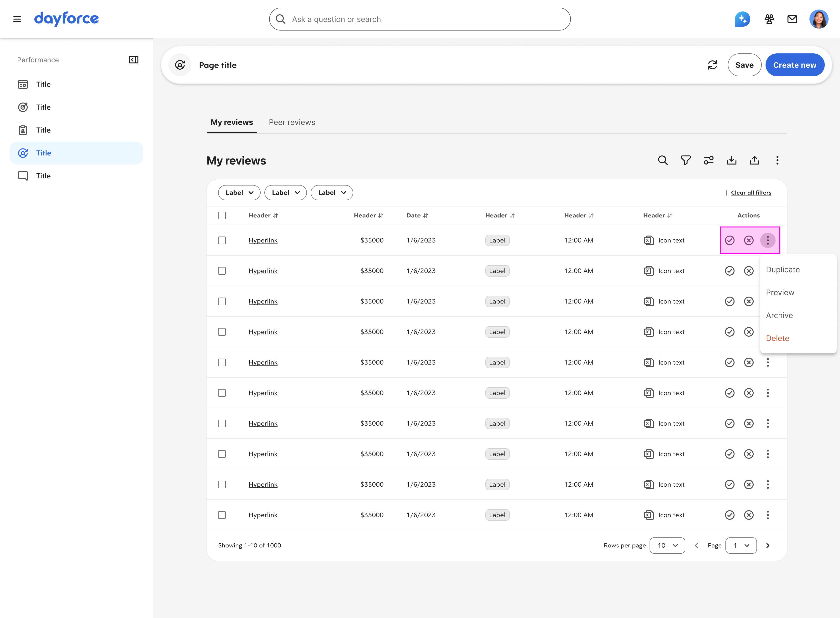The width and height of the screenshot is (840, 618).
Task: Switch to the Peer reviews tab
Action: tap(292, 122)
